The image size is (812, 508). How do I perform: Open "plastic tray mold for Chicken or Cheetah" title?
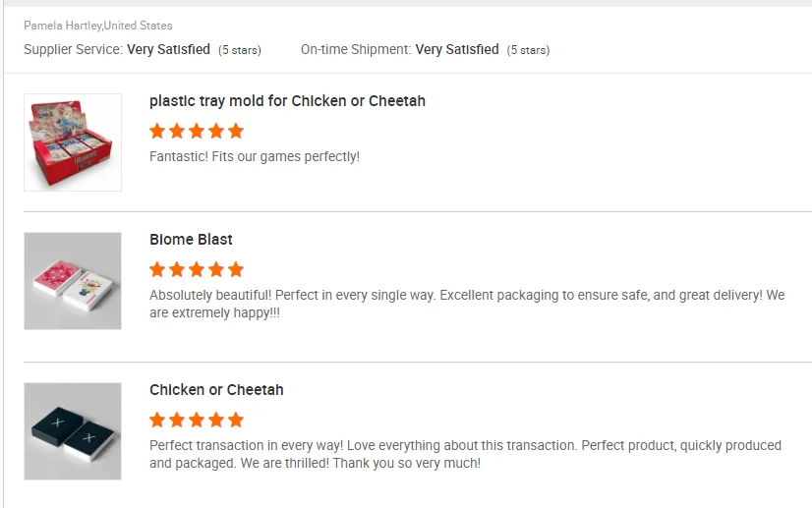287,101
